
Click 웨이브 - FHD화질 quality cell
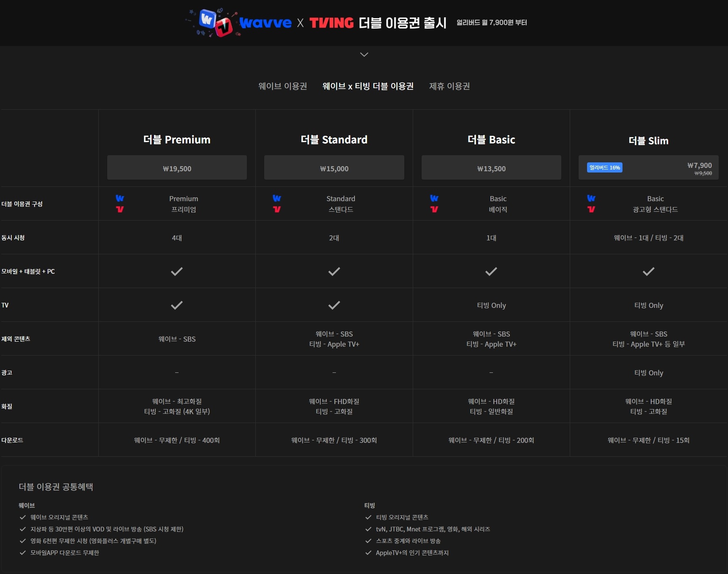tap(334, 402)
